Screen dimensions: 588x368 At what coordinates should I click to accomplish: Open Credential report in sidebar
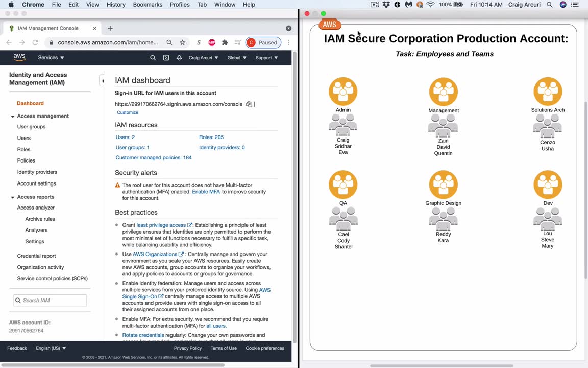pyautogui.click(x=36, y=256)
